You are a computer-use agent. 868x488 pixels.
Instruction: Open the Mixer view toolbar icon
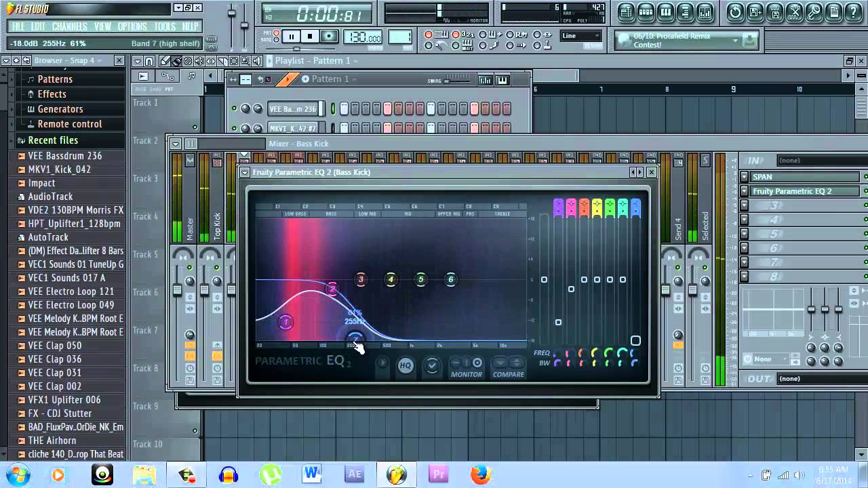coord(705,12)
